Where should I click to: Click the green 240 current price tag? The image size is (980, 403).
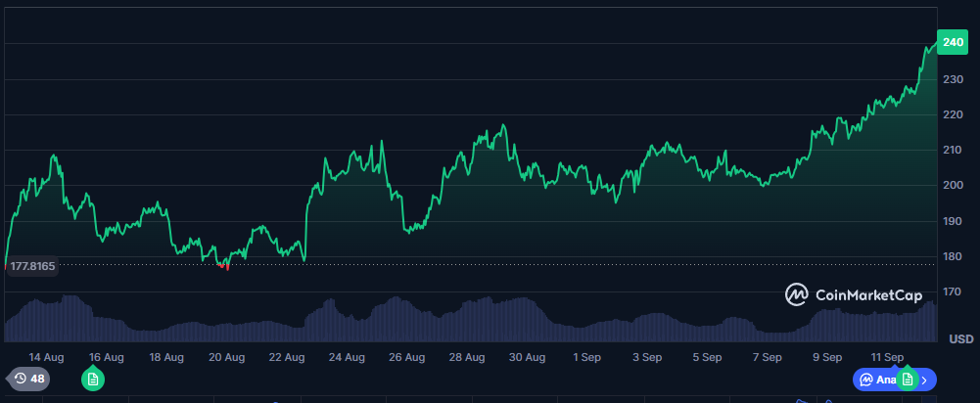(x=953, y=42)
